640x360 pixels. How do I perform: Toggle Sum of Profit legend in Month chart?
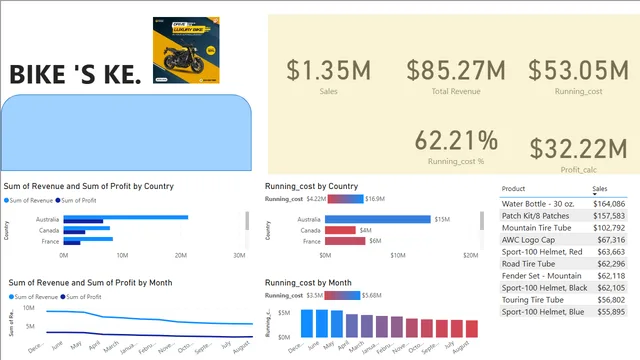81,297
